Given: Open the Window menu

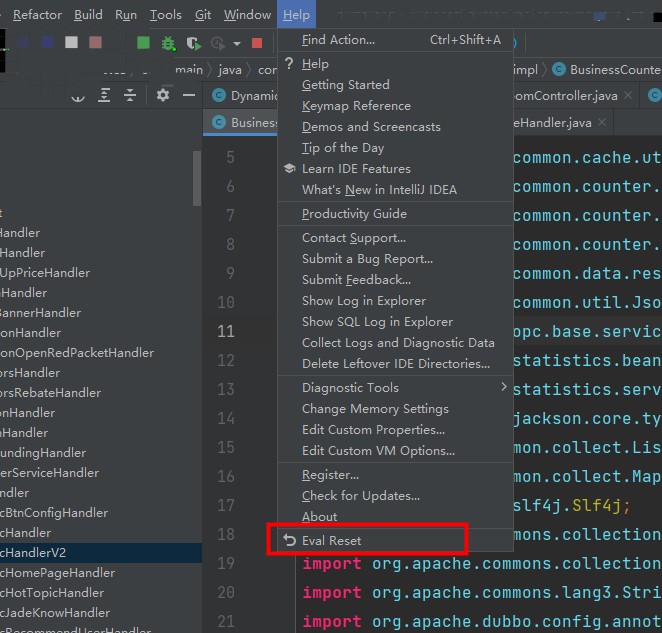Looking at the screenshot, I should pyautogui.click(x=247, y=15).
